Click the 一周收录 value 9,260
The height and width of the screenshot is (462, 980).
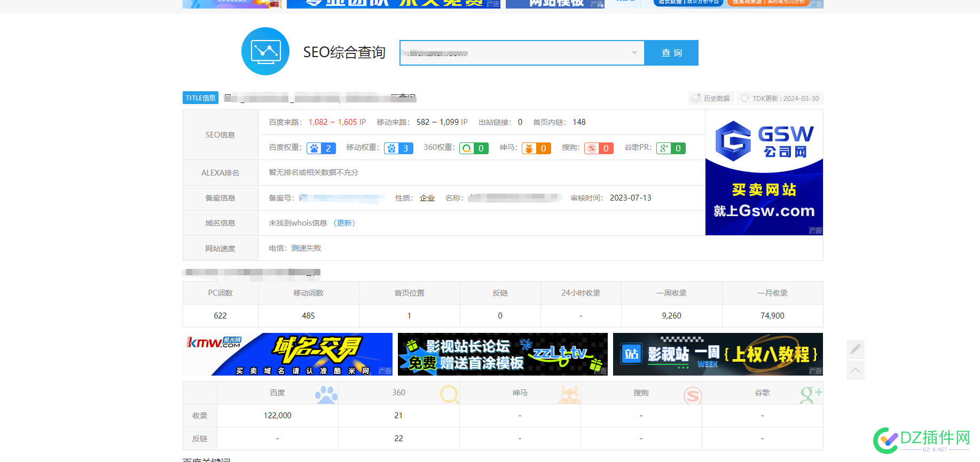(x=671, y=316)
